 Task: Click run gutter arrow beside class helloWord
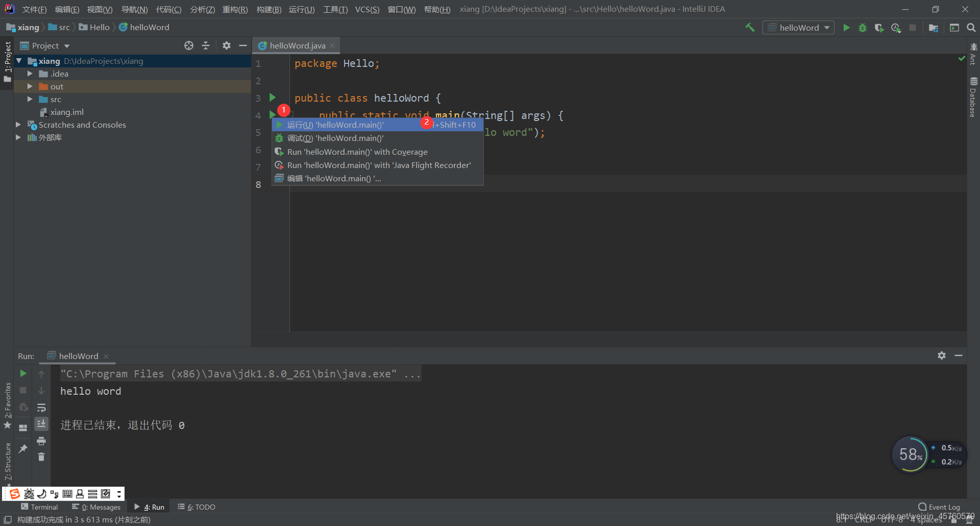pyautogui.click(x=273, y=98)
